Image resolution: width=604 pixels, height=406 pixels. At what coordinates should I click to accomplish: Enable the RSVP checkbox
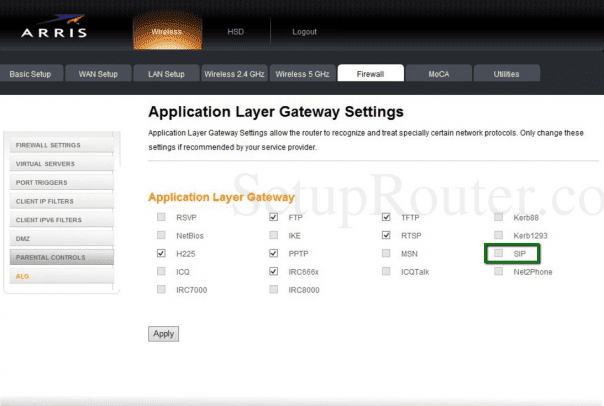(161, 217)
